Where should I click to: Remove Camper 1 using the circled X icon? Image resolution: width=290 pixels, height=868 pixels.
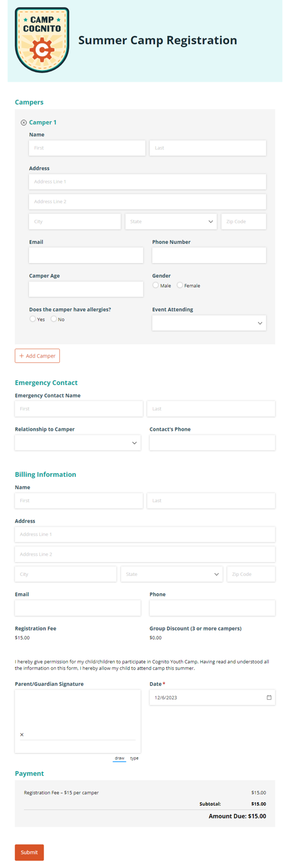(x=24, y=123)
